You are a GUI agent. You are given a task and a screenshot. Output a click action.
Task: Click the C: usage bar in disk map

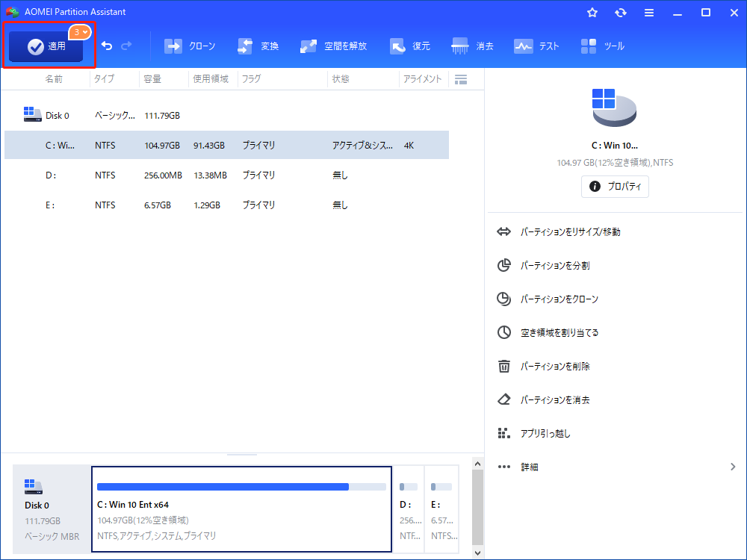[241, 487]
